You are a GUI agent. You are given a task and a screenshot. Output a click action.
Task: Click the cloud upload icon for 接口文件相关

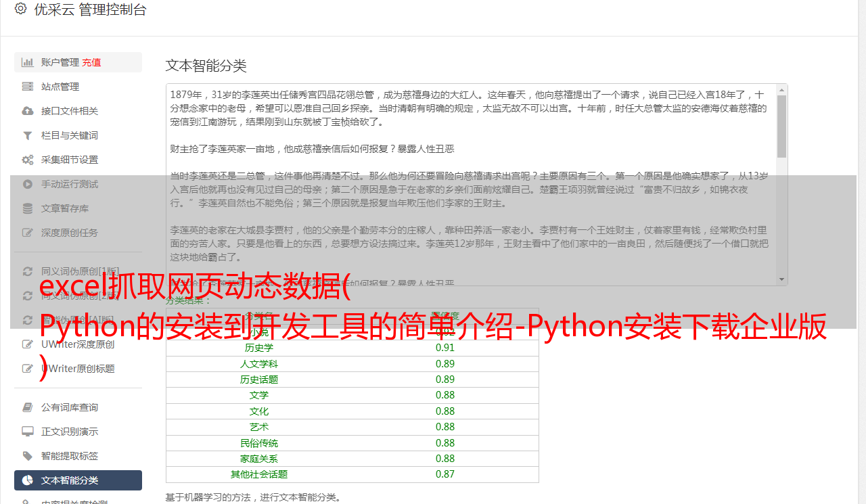point(28,111)
